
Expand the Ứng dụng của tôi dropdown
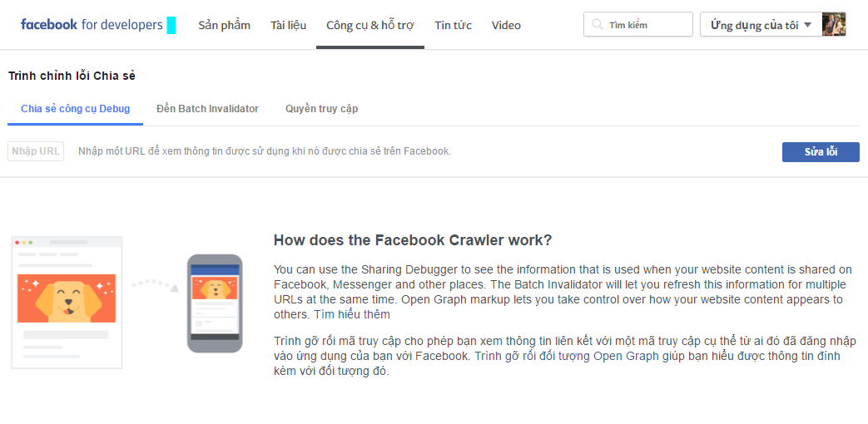(x=761, y=25)
